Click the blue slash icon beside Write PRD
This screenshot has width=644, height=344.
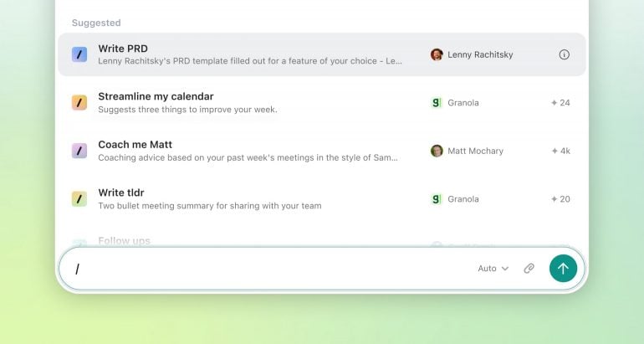(x=79, y=54)
